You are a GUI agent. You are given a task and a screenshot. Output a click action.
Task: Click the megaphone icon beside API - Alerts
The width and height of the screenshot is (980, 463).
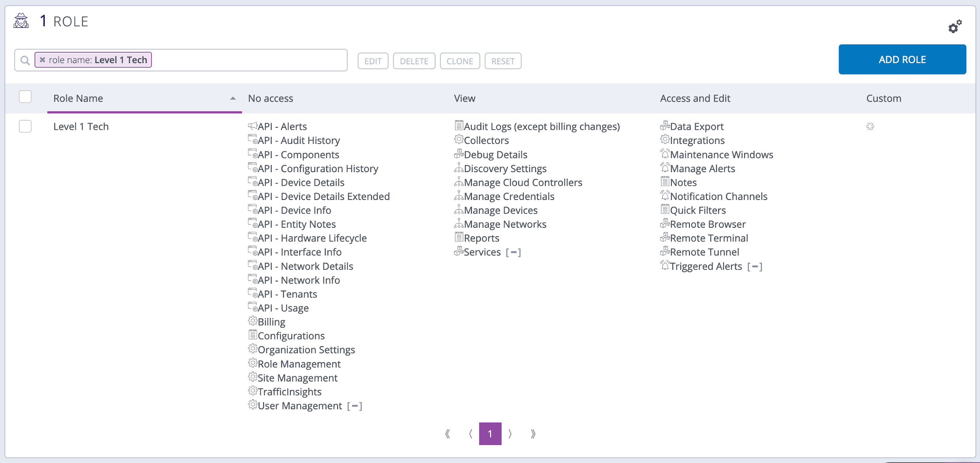point(252,125)
